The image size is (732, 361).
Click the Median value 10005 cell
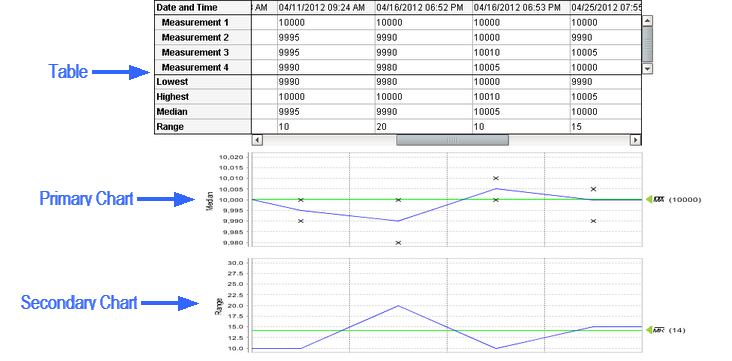[x=521, y=112]
